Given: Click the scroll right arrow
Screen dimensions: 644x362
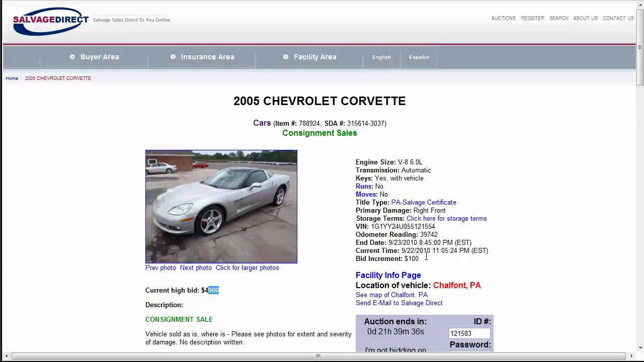Looking at the screenshot, I should tap(631, 356).
